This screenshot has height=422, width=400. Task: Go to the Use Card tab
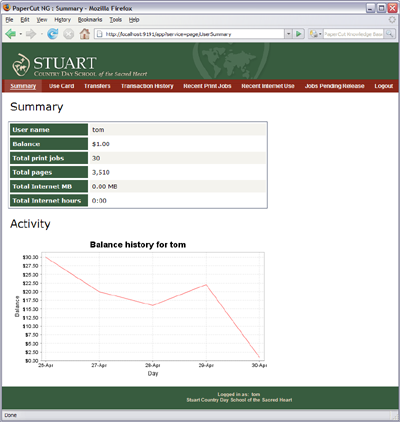coord(62,86)
